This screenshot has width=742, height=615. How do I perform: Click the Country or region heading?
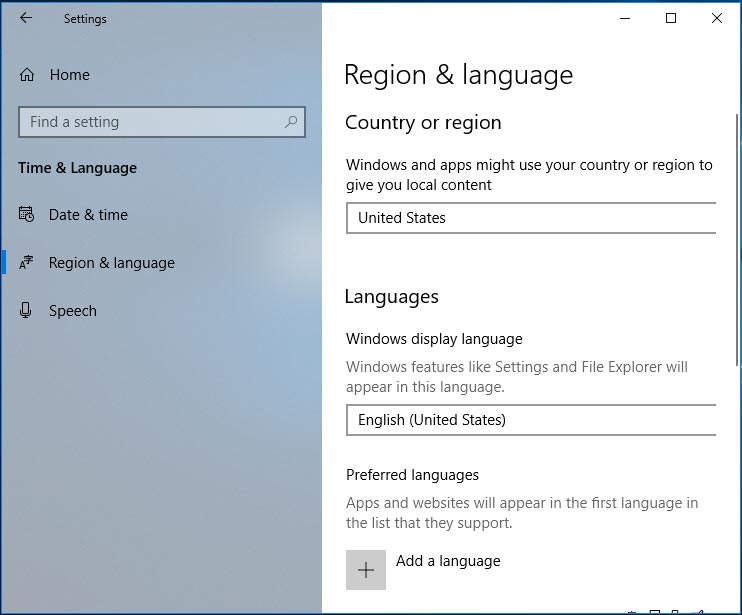pyautogui.click(x=423, y=123)
